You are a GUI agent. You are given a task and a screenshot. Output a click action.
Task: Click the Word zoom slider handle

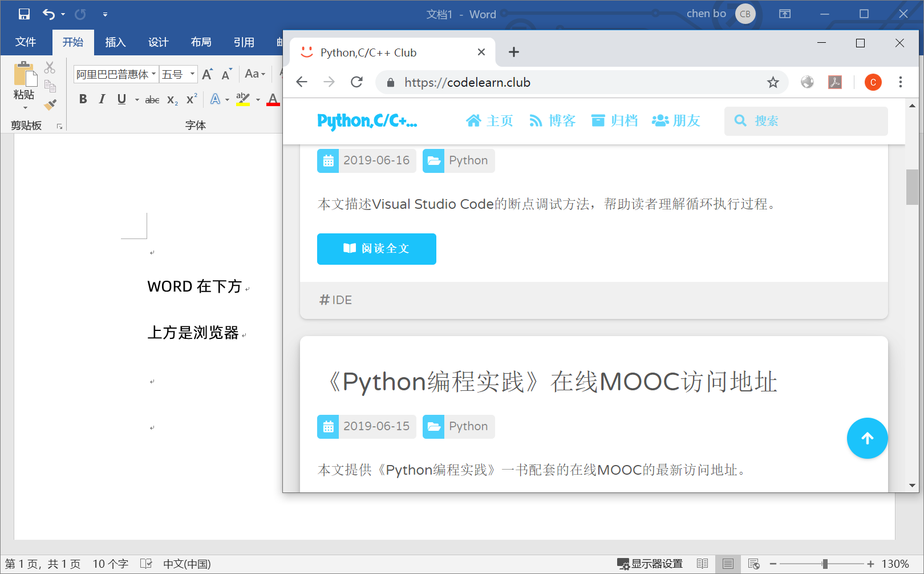[825, 564]
